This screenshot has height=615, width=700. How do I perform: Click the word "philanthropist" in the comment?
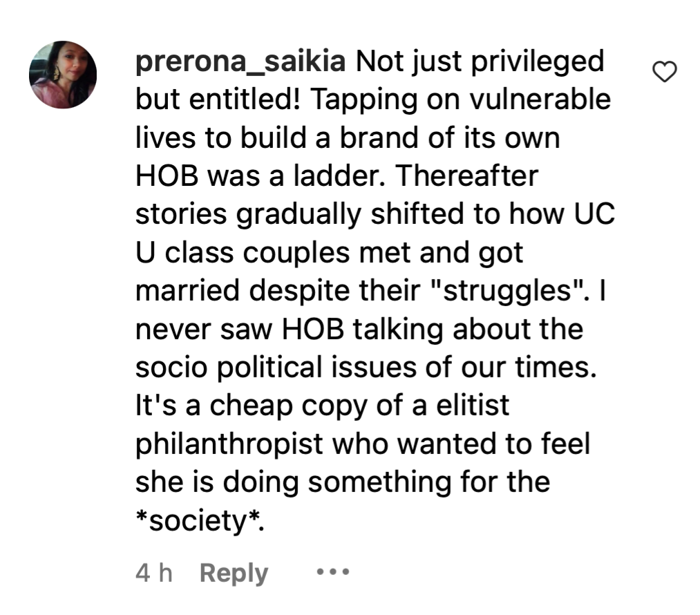pyautogui.click(x=229, y=445)
